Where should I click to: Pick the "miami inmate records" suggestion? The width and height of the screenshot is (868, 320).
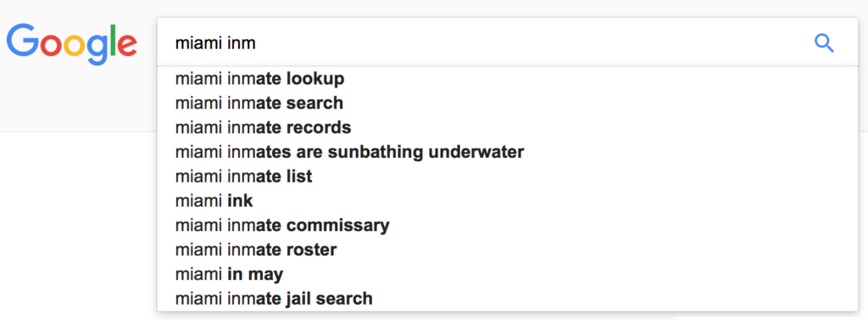[508, 127]
